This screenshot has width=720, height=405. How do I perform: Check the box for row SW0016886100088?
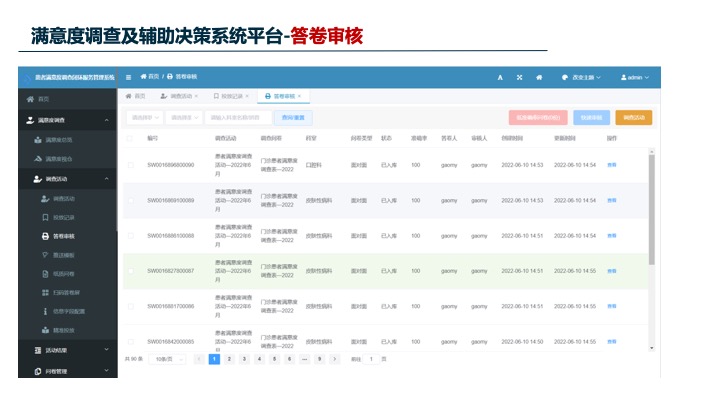(131, 236)
